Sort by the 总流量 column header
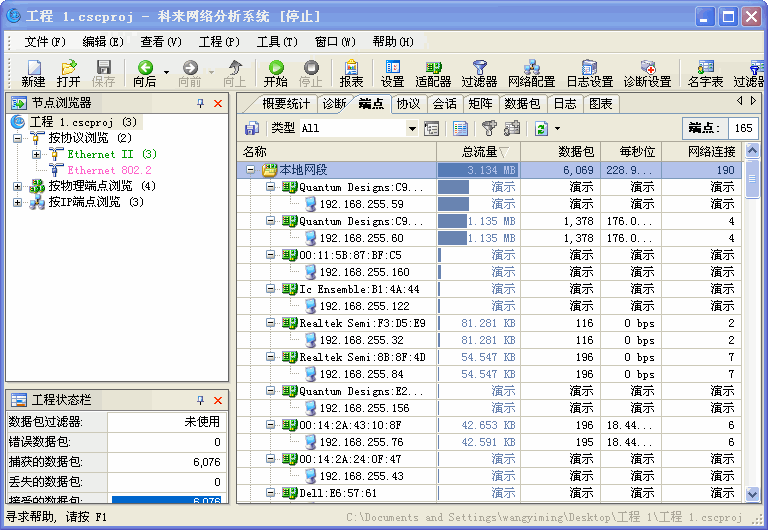 click(478, 152)
